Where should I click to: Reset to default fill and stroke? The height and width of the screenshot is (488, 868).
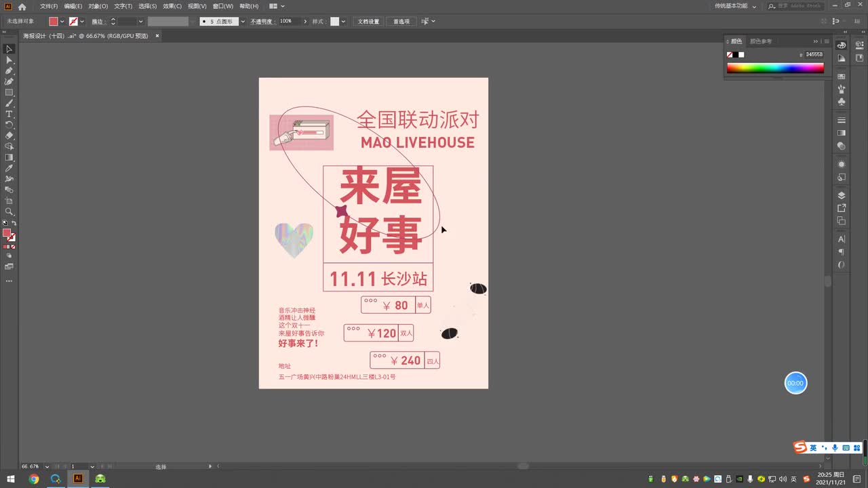pos(5,223)
